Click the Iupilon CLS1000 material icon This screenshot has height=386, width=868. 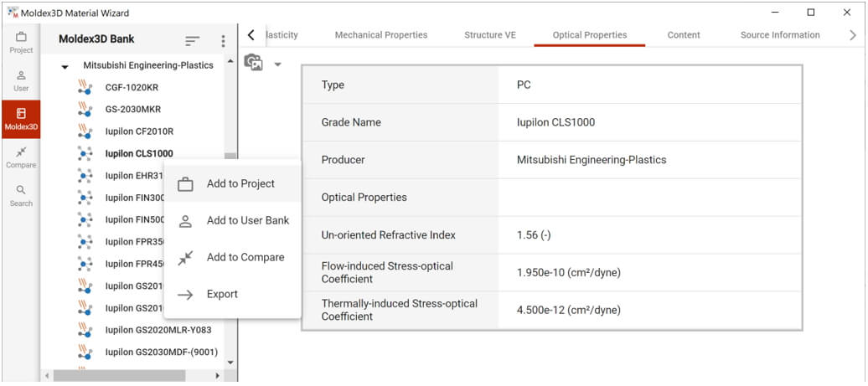pyautogui.click(x=85, y=154)
